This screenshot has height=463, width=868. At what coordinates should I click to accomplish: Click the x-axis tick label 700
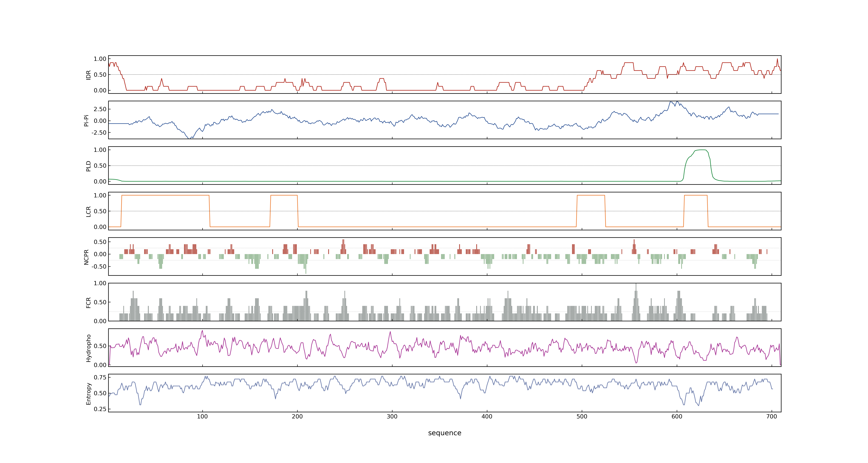tap(772, 416)
